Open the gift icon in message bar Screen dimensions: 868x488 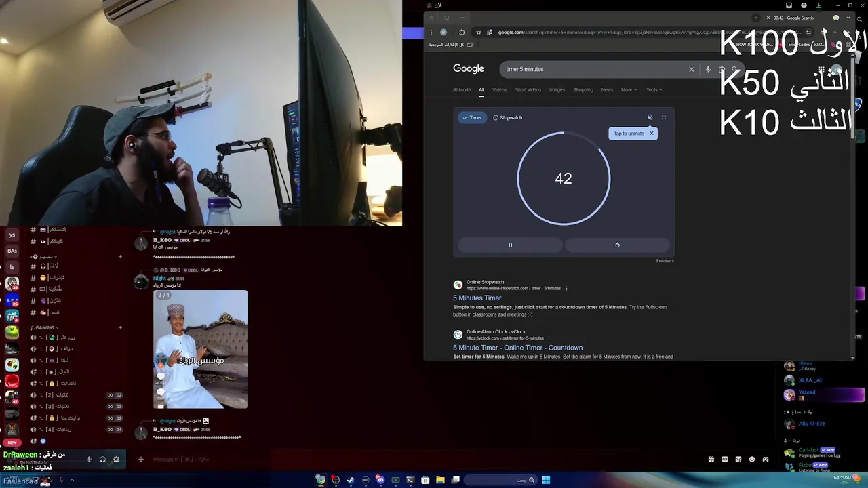click(x=711, y=459)
